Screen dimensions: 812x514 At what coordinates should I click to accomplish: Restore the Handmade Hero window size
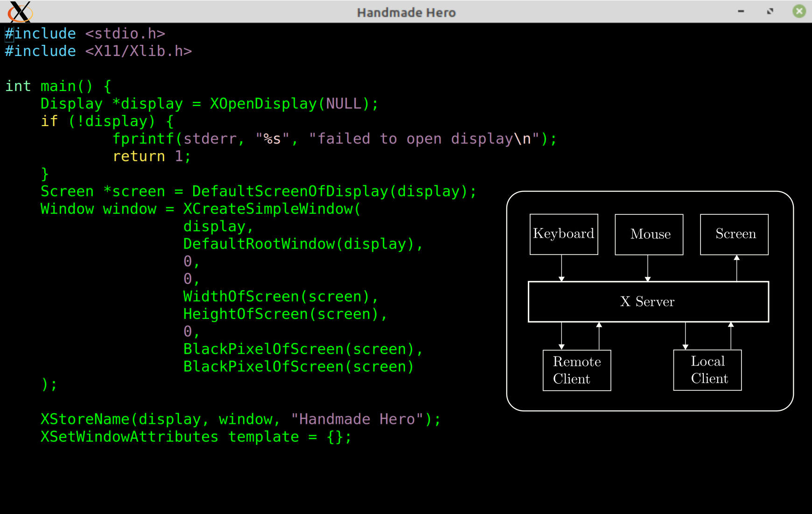(770, 11)
